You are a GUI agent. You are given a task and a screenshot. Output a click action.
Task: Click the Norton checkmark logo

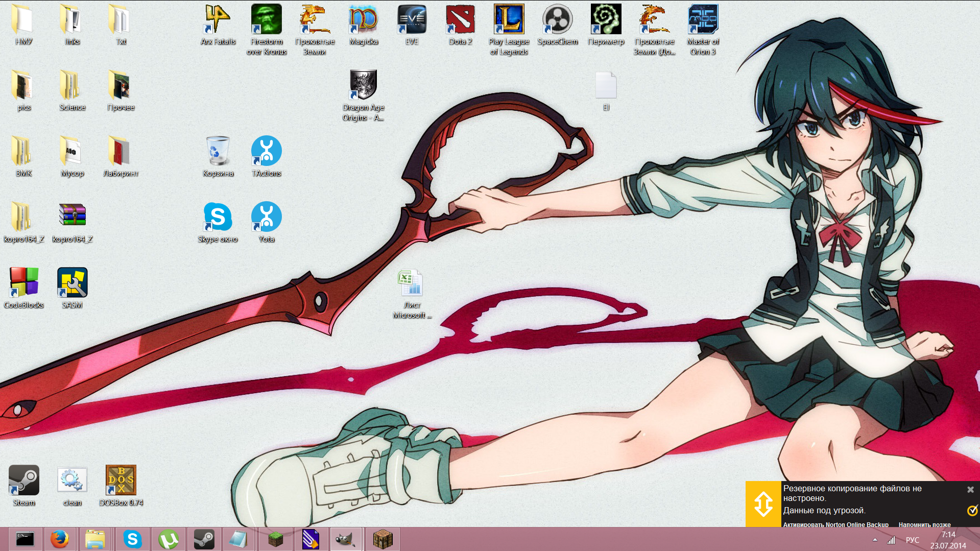click(972, 510)
